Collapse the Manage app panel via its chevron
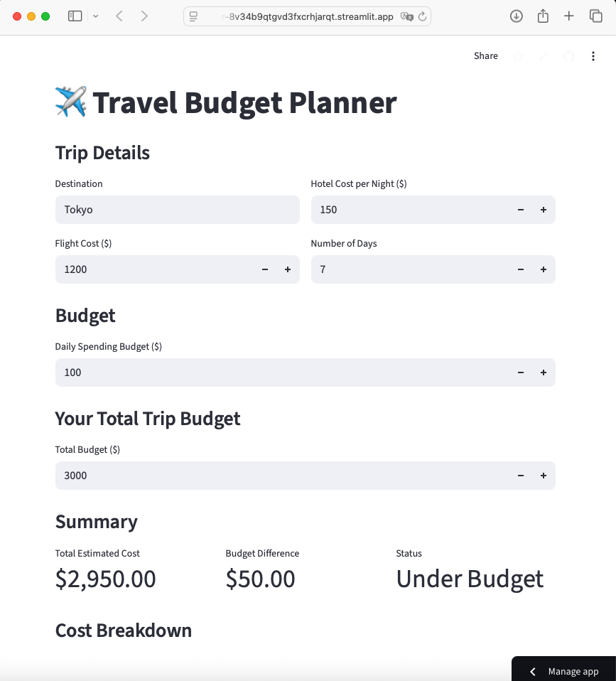Screen dimensions: 616x681 pyautogui.click(x=533, y=671)
